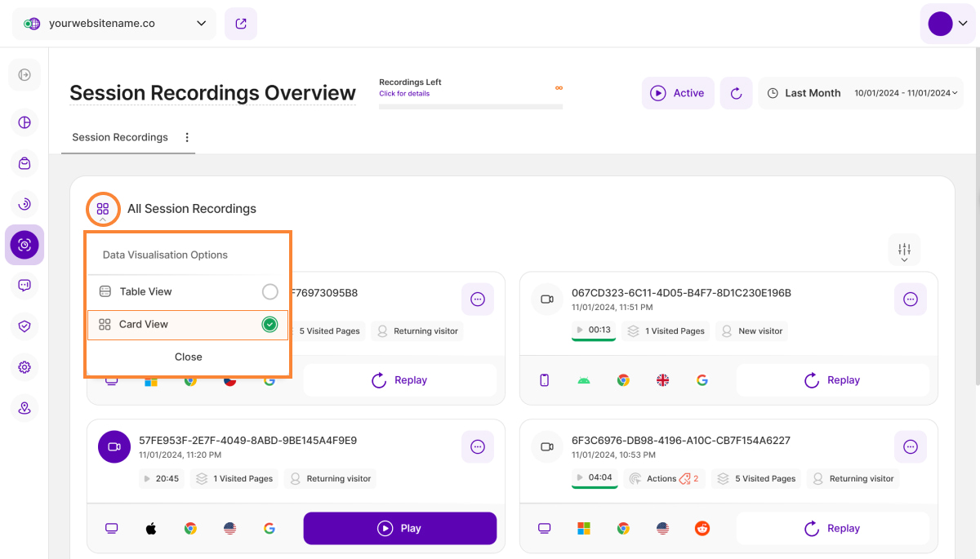Open the pie chart dashboard icon in sidebar
Screen dimensions: 980x559
(24, 123)
